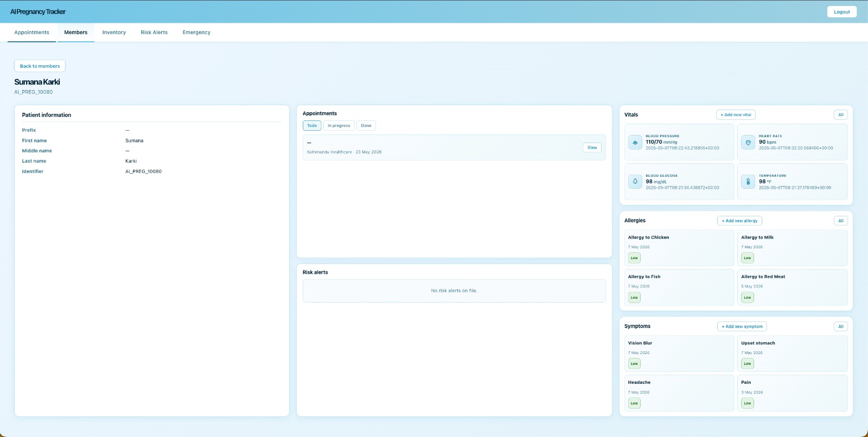Show all vitals
Viewport: 868px width, 437px height.
pos(841,115)
